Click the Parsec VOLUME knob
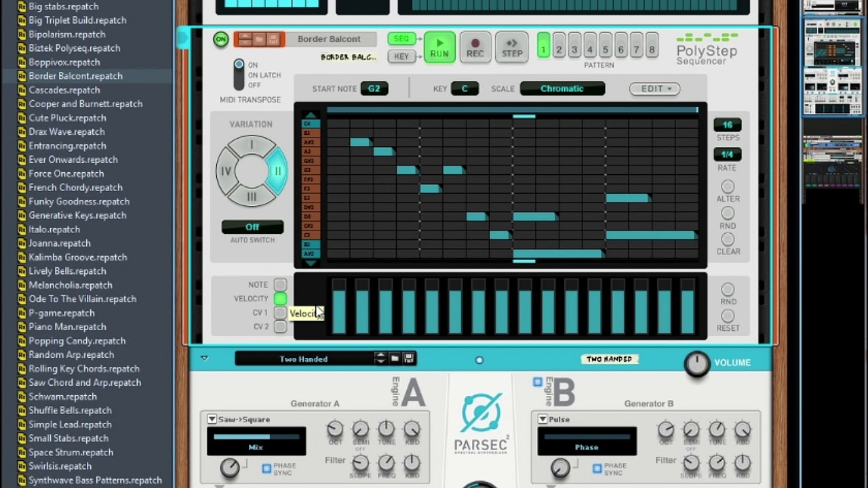The height and width of the screenshot is (488, 868). (x=696, y=363)
